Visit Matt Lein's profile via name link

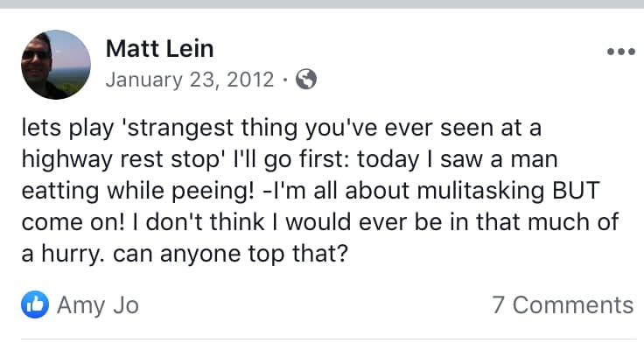tap(160, 48)
